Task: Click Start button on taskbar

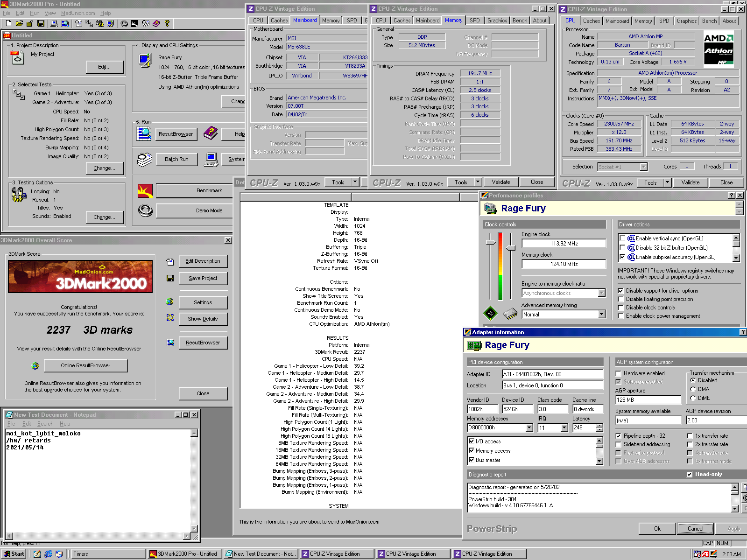Action: (14, 554)
